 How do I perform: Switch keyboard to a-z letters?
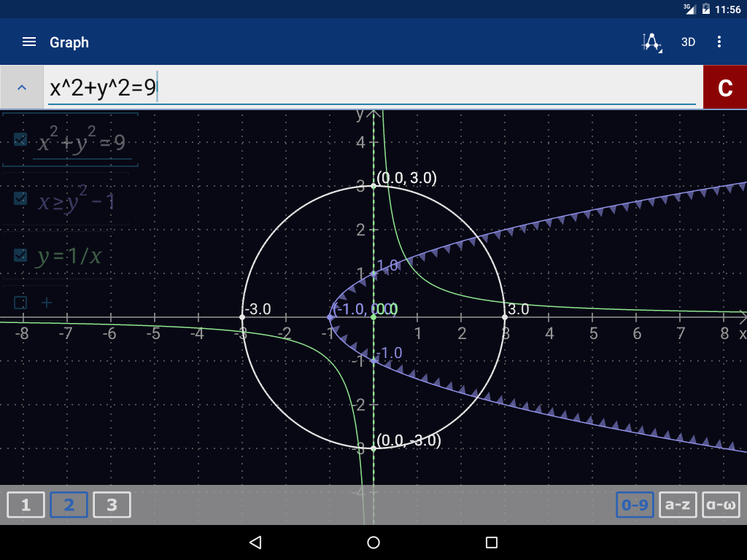(x=678, y=505)
